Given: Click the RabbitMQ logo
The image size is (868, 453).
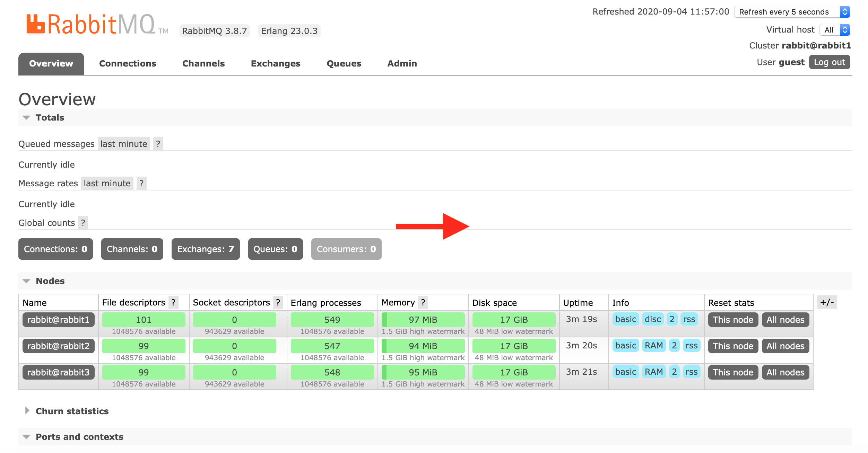Looking at the screenshot, I should [x=97, y=24].
